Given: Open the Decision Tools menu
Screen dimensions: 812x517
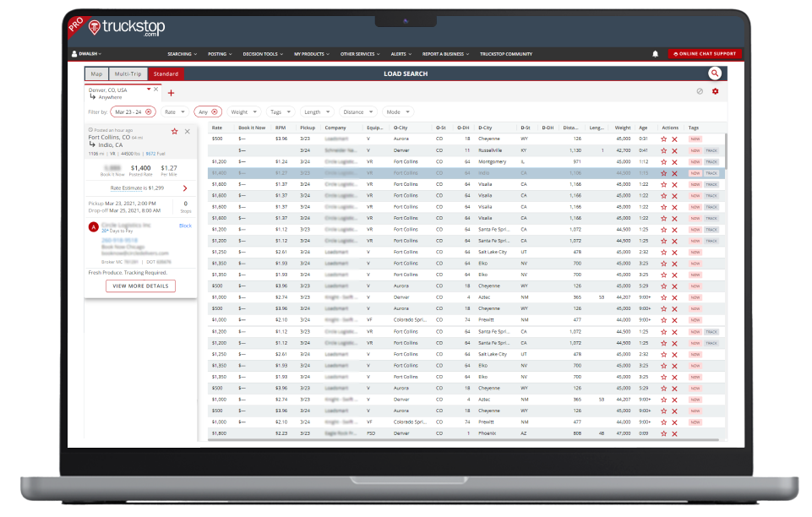Looking at the screenshot, I should coord(263,54).
